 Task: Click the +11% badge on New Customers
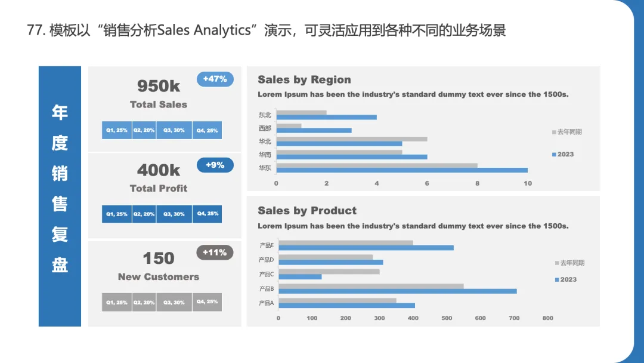215,253
